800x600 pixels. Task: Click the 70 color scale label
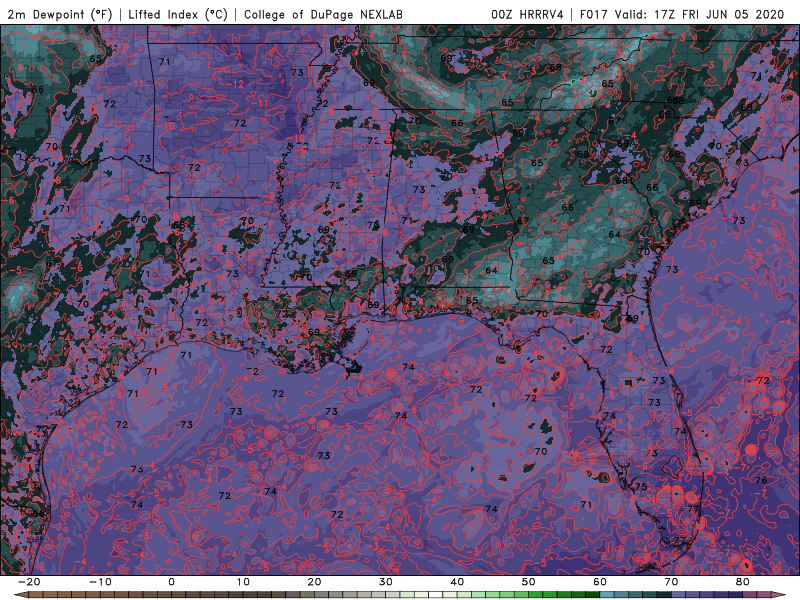671,582
